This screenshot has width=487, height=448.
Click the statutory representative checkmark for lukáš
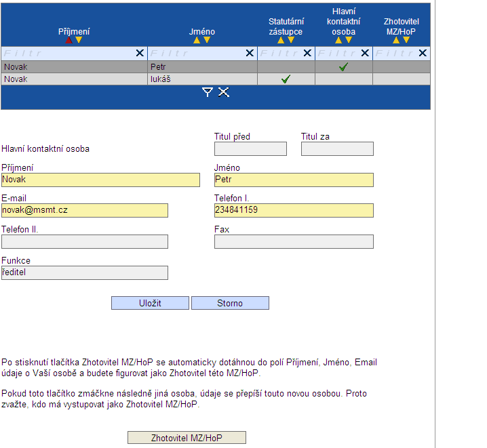tap(286, 79)
